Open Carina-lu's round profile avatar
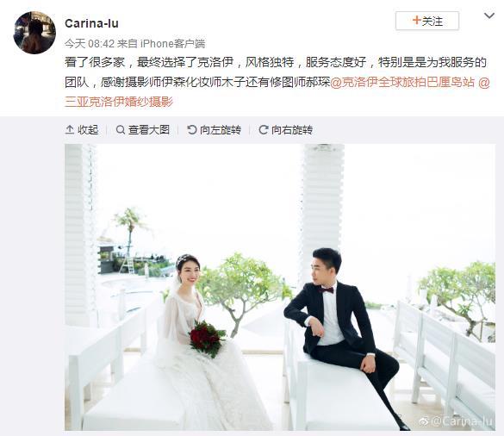 click(x=34, y=33)
